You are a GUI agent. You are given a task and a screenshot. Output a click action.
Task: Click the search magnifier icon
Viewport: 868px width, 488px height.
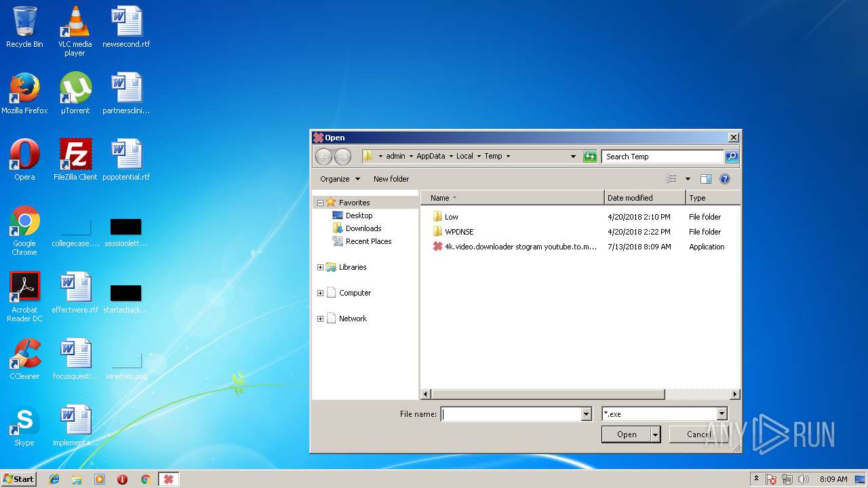click(x=732, y=157)
